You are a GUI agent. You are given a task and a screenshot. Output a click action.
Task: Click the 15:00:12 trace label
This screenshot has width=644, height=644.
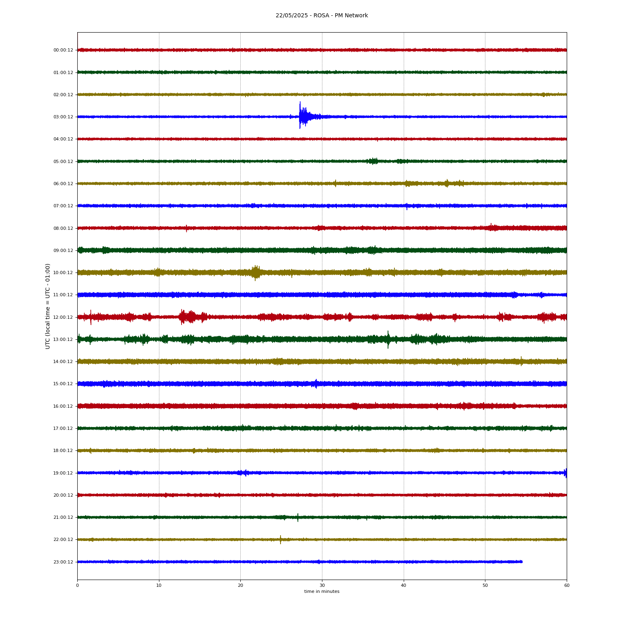click(x=63, y=384)
